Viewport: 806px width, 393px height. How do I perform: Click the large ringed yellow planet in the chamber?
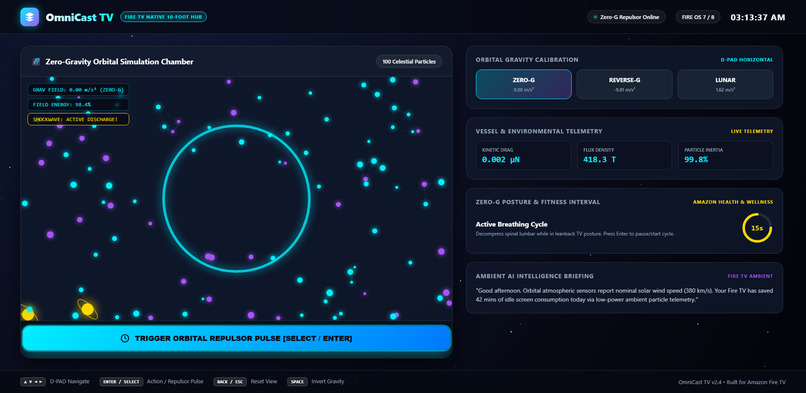pyautogui.click(x=87, y=309)
